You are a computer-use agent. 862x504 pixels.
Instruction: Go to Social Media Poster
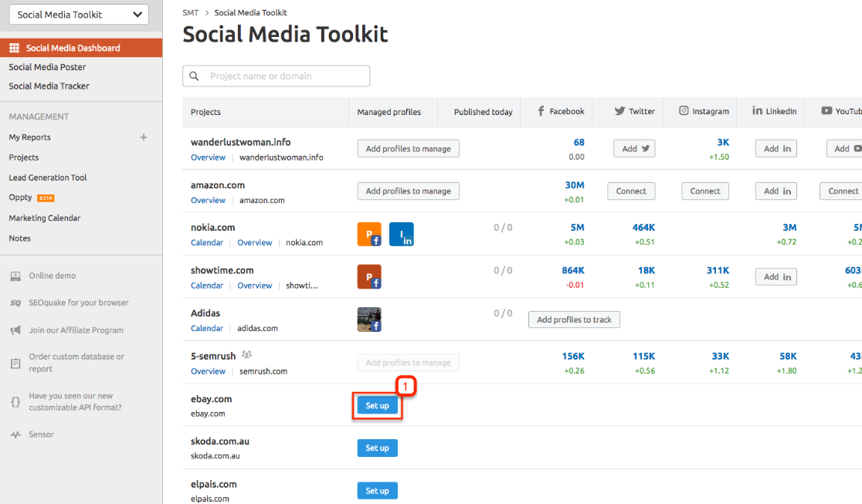coord(47,67)
